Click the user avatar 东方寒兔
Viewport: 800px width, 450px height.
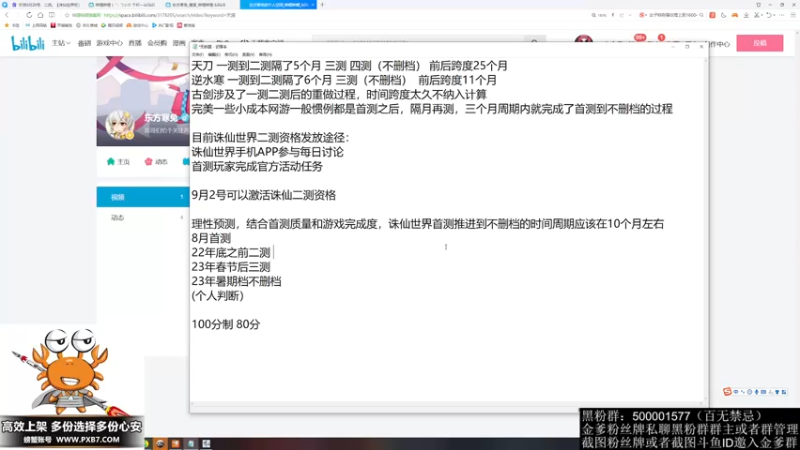click(119, 124)
